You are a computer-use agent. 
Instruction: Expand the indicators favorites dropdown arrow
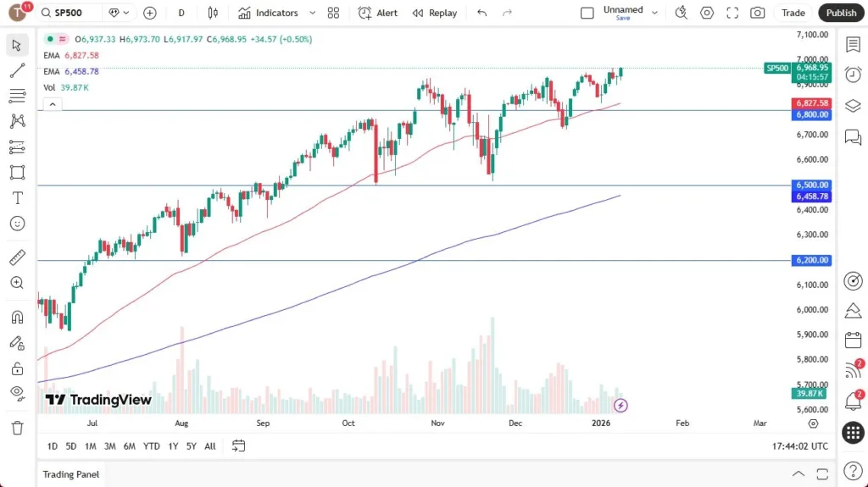pos(312,13)
